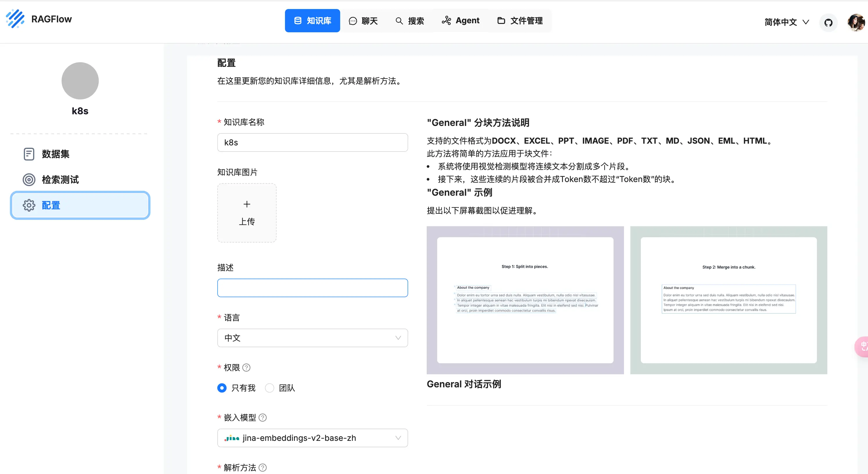Click the k8s knowledge base avatar circle

[80, 81]
